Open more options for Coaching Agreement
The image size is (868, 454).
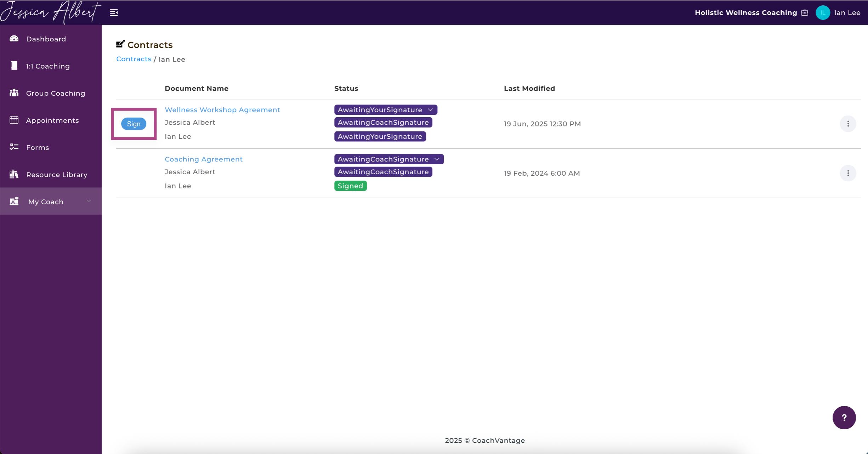pos(848,173)
